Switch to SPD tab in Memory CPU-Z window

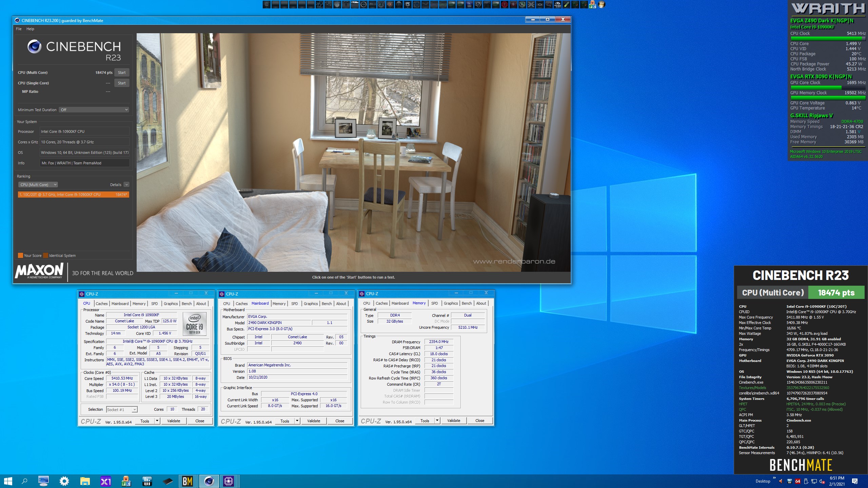tap(434, 303)
